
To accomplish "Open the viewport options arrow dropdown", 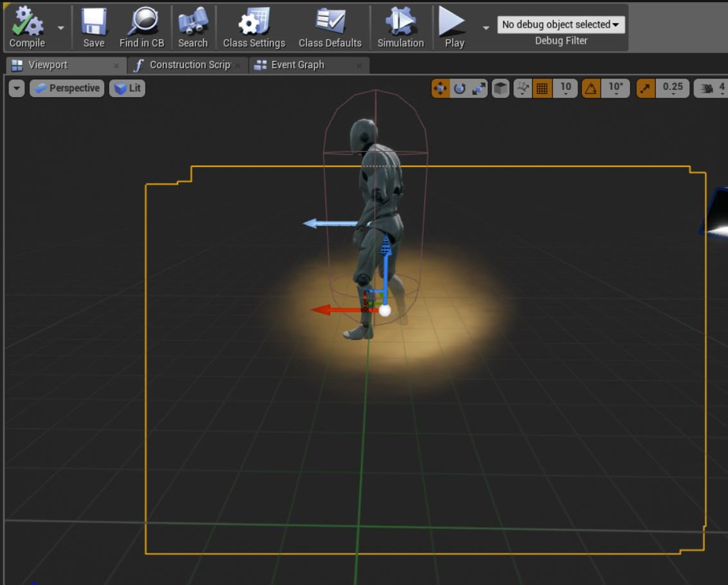I will pyautogui.click(x=16, y=88).
